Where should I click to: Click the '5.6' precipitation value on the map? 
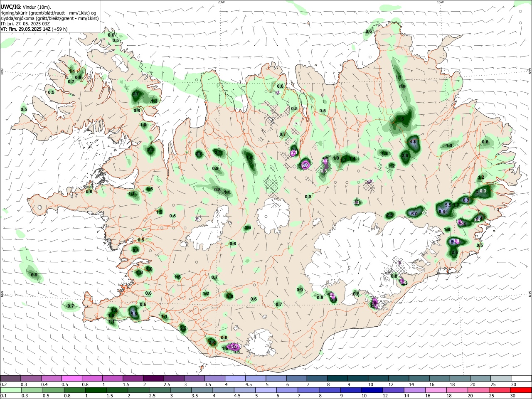(x=134, y=314)
